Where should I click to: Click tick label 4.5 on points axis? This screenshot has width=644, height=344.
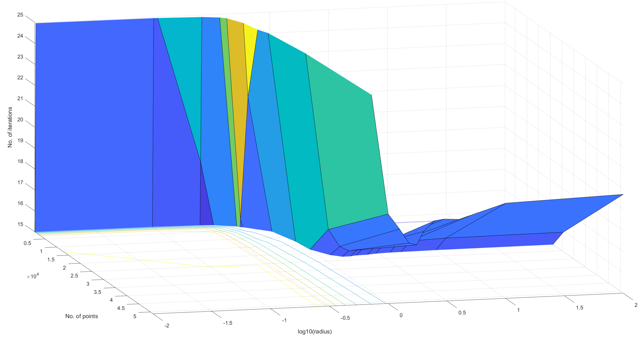pos(121,308)
